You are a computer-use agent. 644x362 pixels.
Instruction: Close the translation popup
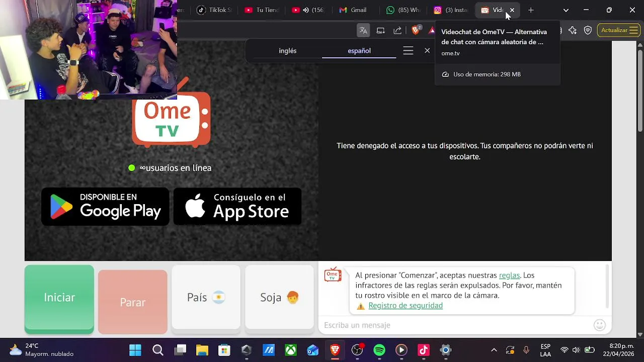(427, 51)
